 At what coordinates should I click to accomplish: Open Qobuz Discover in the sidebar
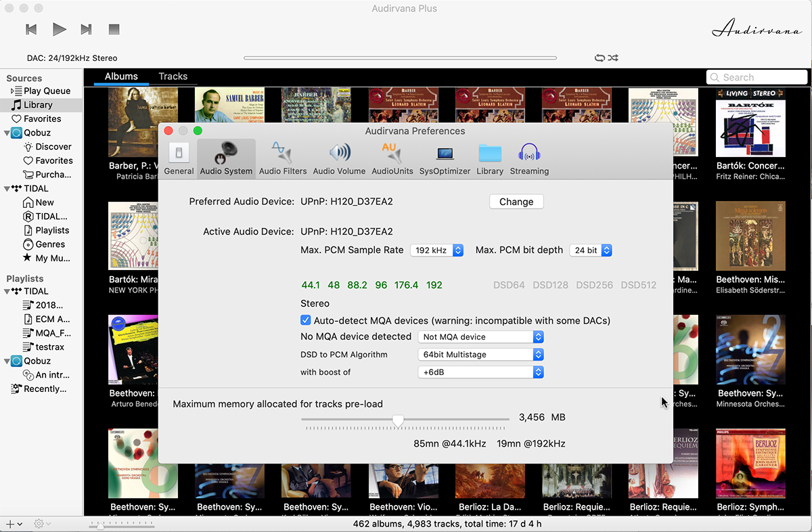click(53, 147)
